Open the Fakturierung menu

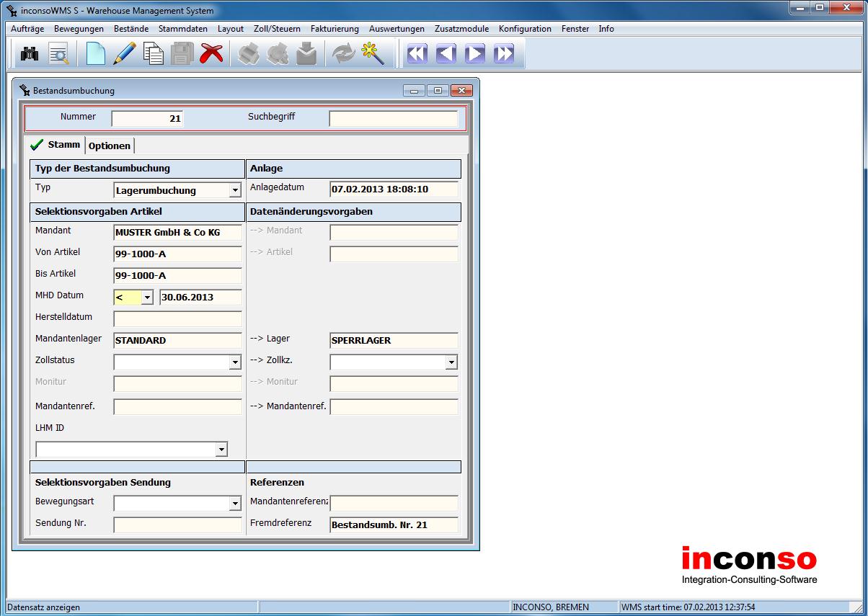tap(335, 29)
